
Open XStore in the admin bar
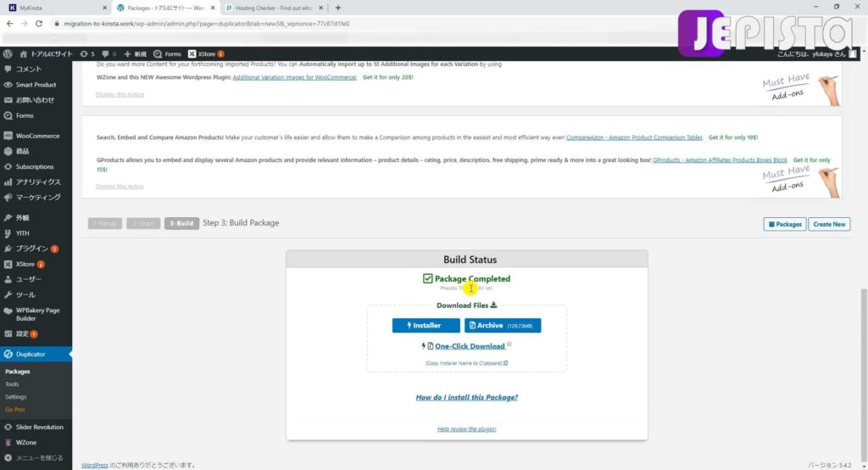point(206,53)
